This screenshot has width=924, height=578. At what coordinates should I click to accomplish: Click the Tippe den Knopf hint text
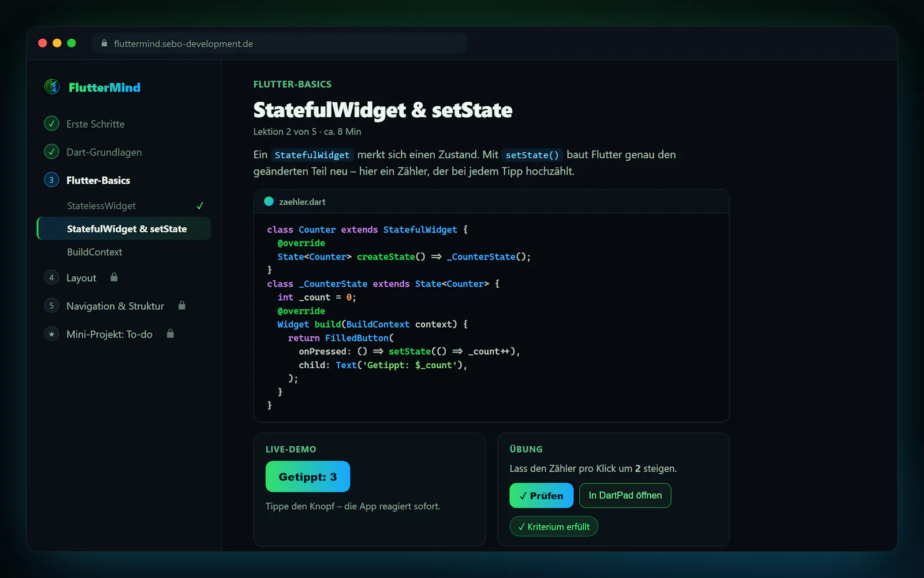(353, 506)
